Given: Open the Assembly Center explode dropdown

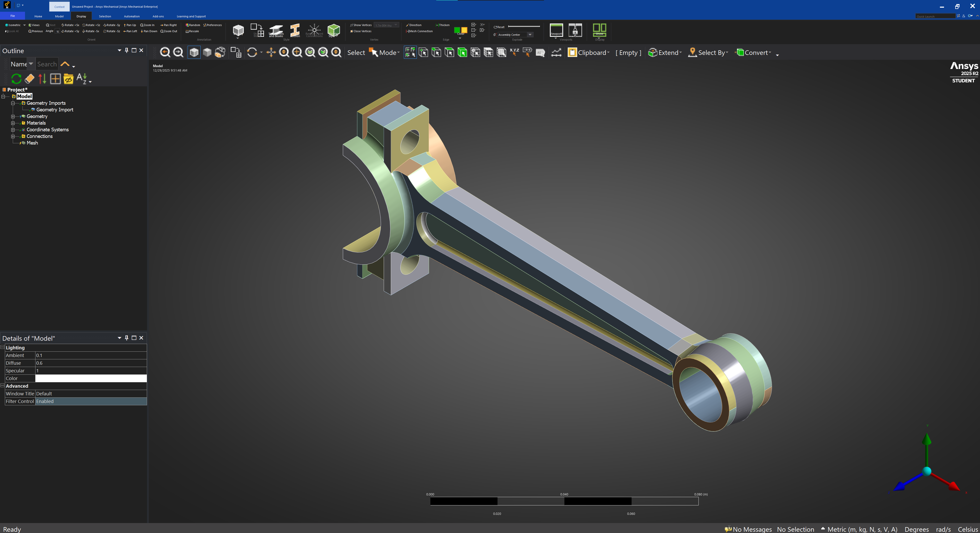Looking at the screenshot, I should click(530, 35).
